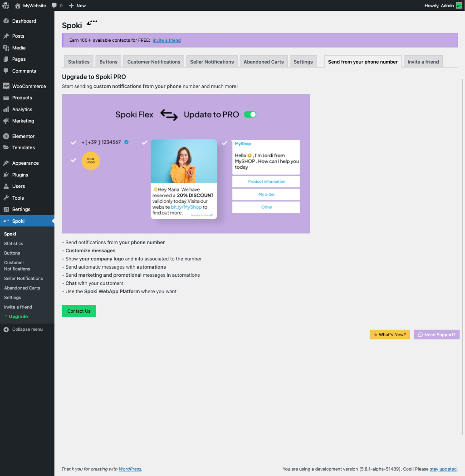The image size is (465, 476).
Task: Click the green Contact Us button
Action: tap(79, 311)
